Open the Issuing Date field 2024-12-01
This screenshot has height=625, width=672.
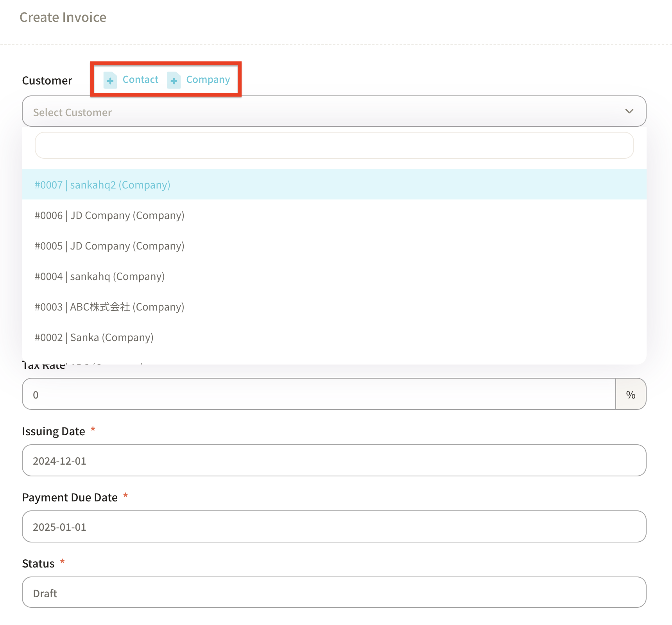click(334, 460)
